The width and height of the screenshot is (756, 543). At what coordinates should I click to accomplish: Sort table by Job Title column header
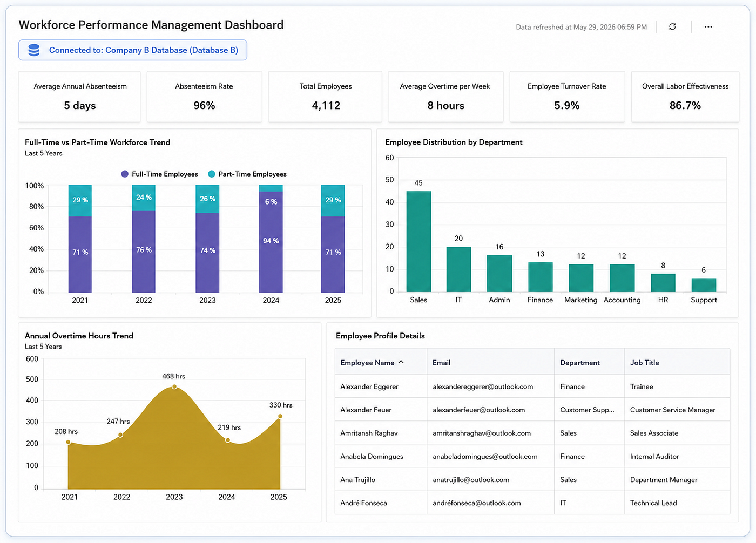click(x=644, y=363)
